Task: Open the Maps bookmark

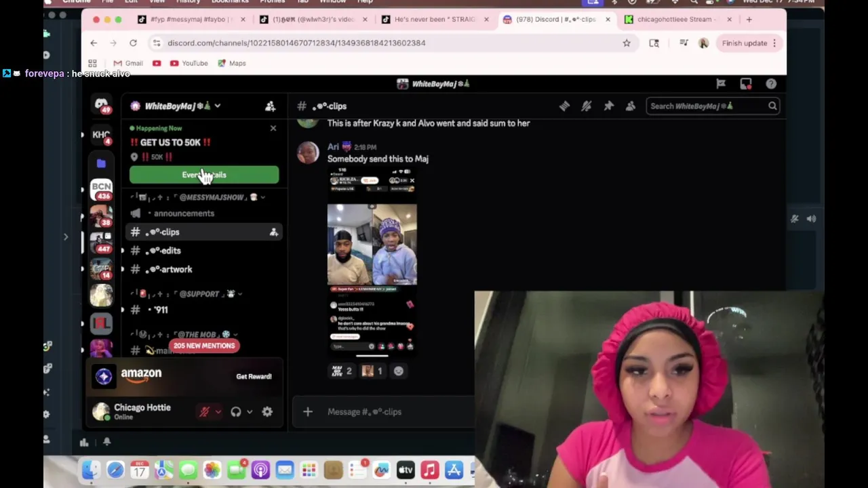Action: tap(231, 63)
